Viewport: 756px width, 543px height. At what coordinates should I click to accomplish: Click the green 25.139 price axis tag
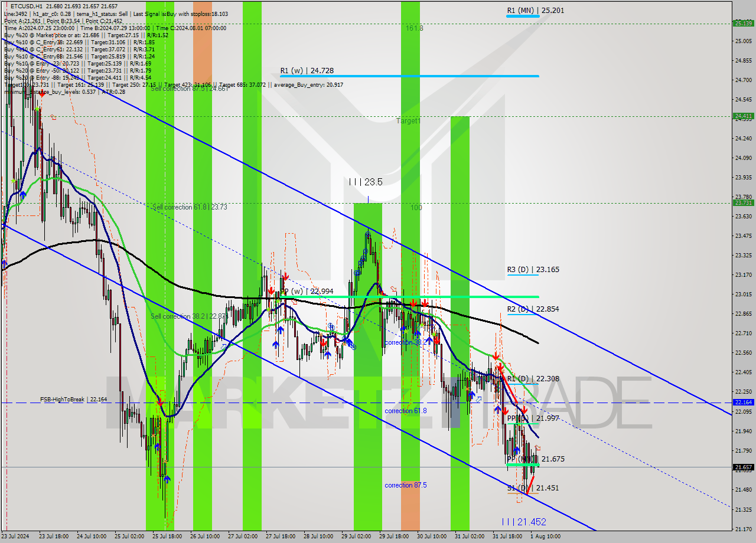[x=742, y=23]
